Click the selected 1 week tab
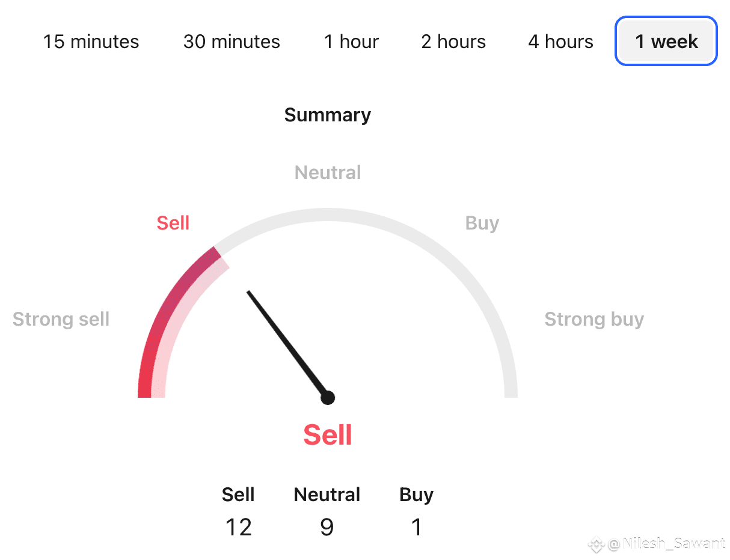This screenshot has height=560, width=730. (666, 41)
